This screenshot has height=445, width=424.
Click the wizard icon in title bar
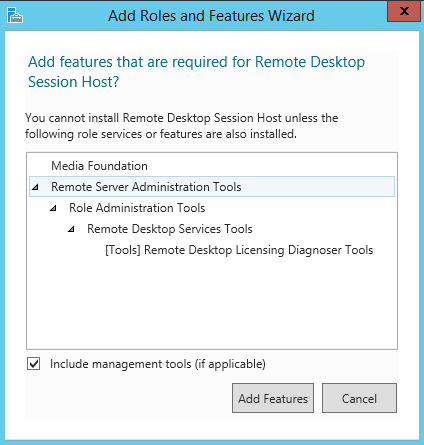pyautogui.click(x=15, y=15)
